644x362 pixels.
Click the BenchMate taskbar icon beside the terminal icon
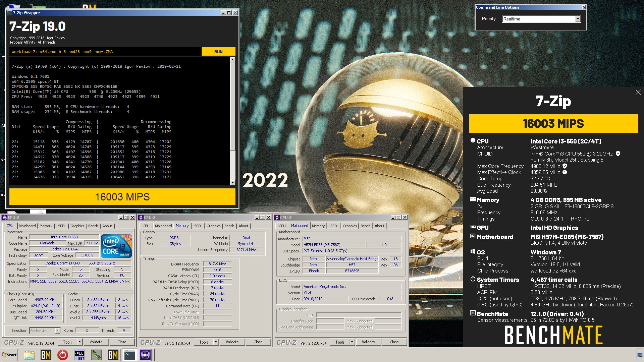[x=113, y=355]
